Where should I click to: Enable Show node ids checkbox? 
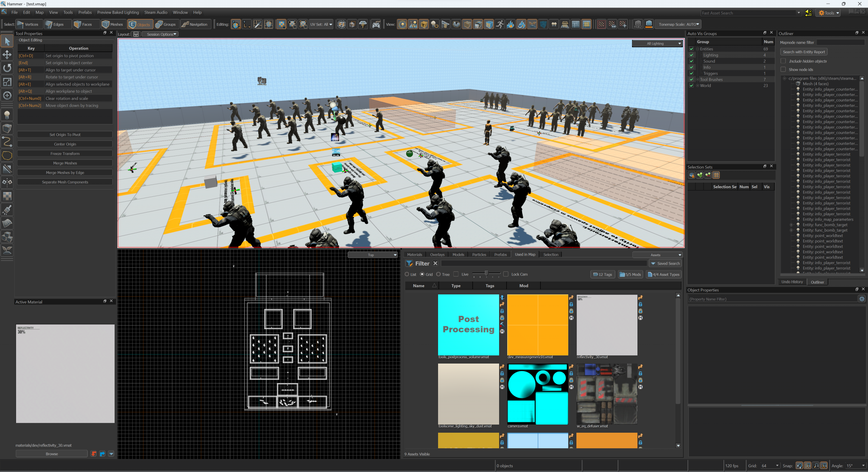tap(783, 69)
